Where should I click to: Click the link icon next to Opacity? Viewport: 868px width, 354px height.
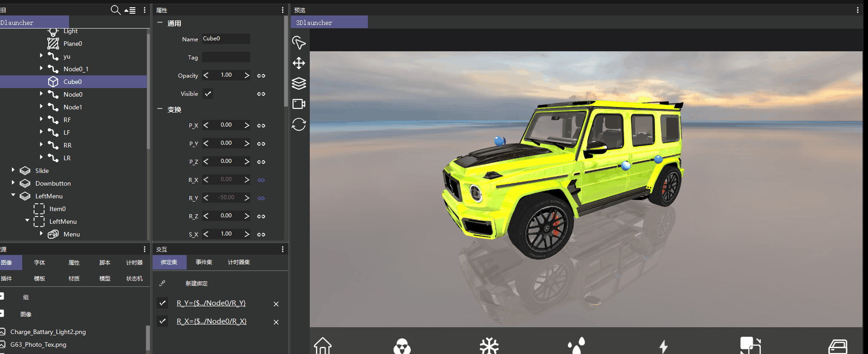pos(261,76)
